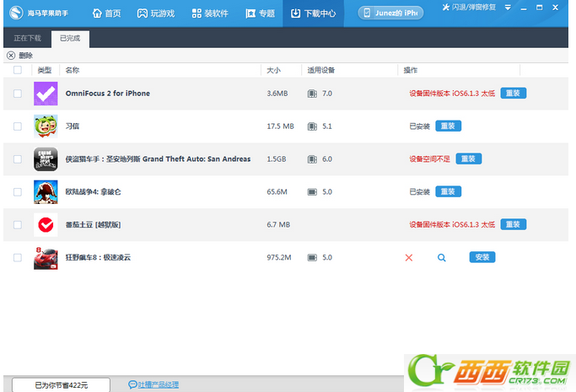Select 侠盗猎车手 Grand Theft Auto: San Andreas name
Screen dimensions: 576x392
click(x=158, y=159)
